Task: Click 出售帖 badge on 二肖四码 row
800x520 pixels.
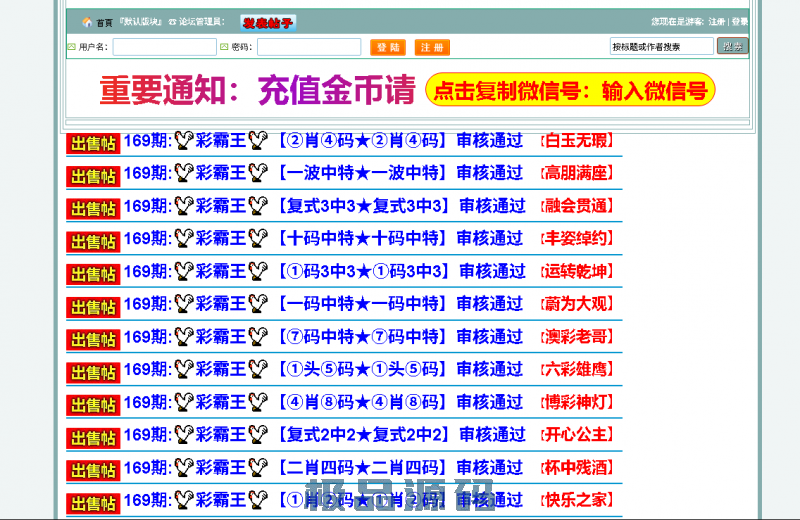Action: [x=93, y=470]
